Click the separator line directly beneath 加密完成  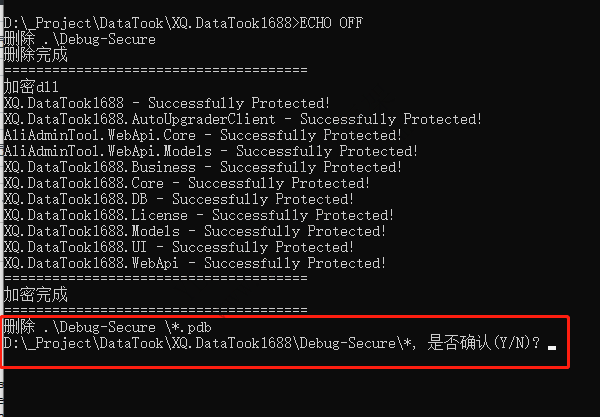(156, 309)
